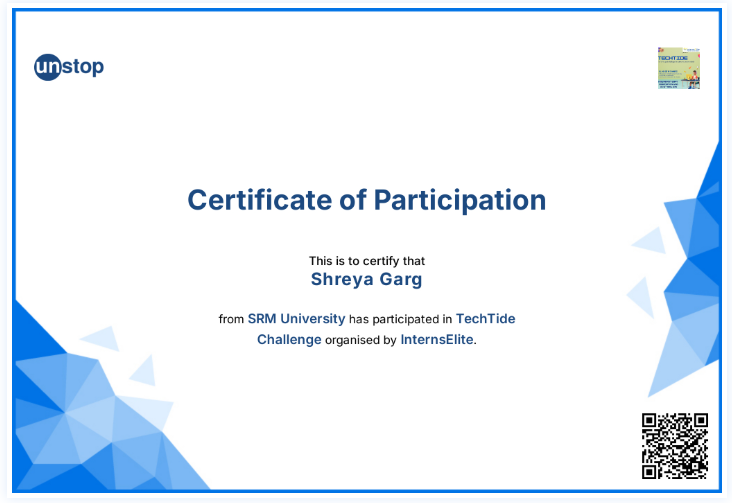Click the words 'has participated in'

pyautogui.click(x=401, y=319)
